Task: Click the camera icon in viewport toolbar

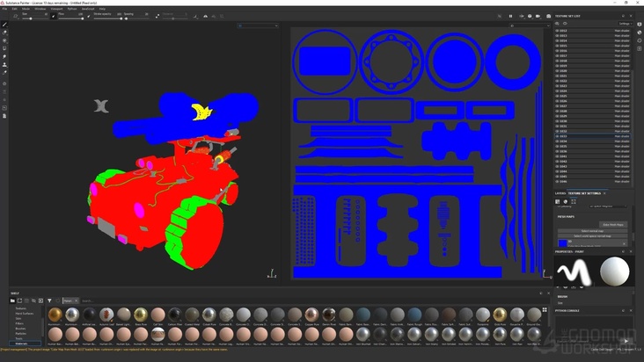Action: point(538,16)
